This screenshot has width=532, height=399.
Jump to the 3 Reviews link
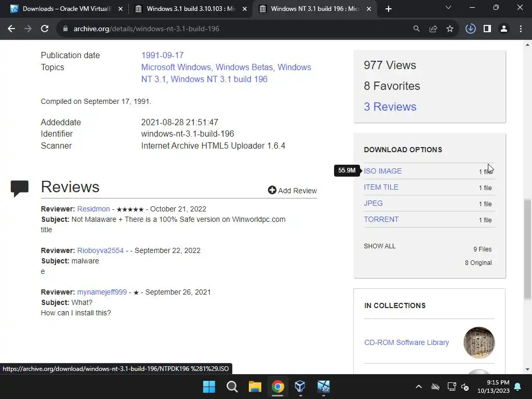coord(390,107)
